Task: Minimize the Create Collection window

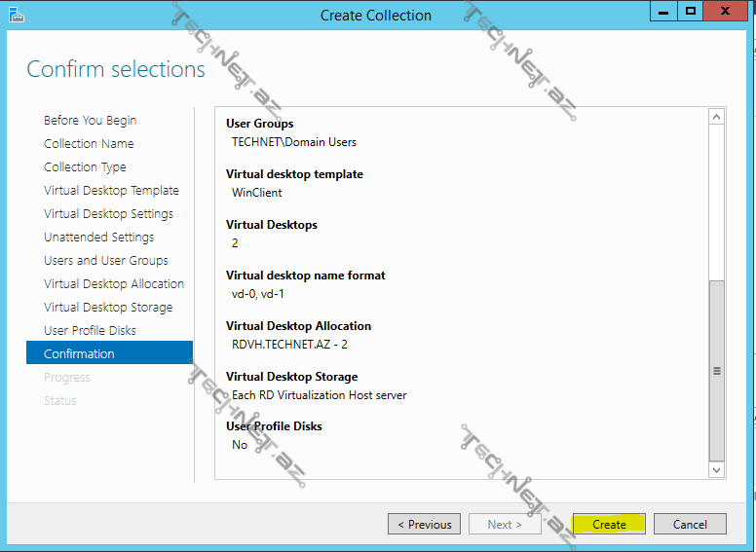Action: coord(663,12)
